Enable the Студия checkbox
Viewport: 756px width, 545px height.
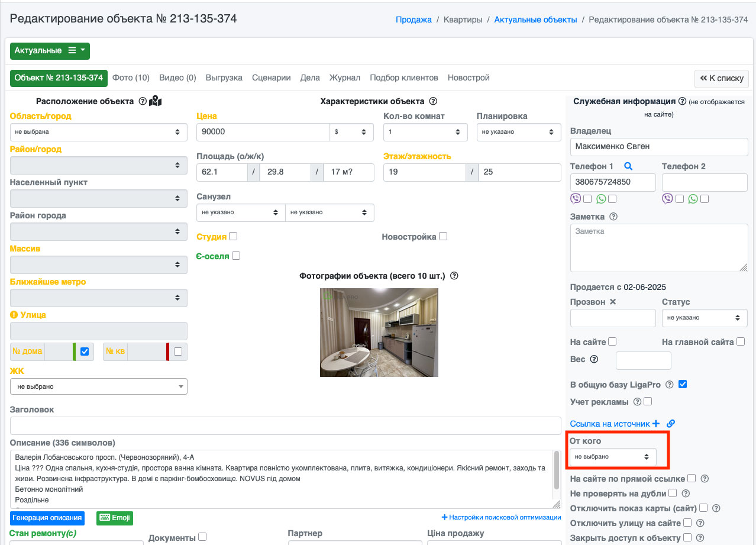233,236
